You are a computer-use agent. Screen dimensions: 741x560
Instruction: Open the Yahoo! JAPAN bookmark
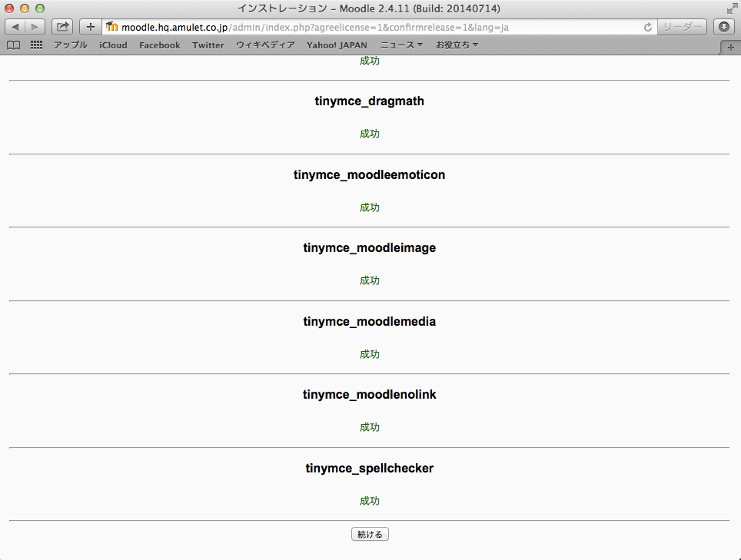click(x=337, y=45)
